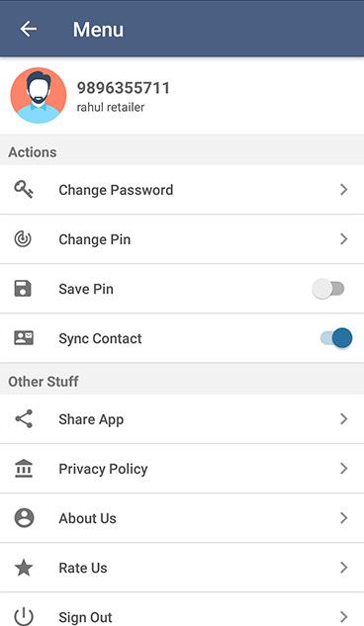The height and width of the screenshot is (626, 364).
Task: Open Share App via its chevron
Action: 343,418
